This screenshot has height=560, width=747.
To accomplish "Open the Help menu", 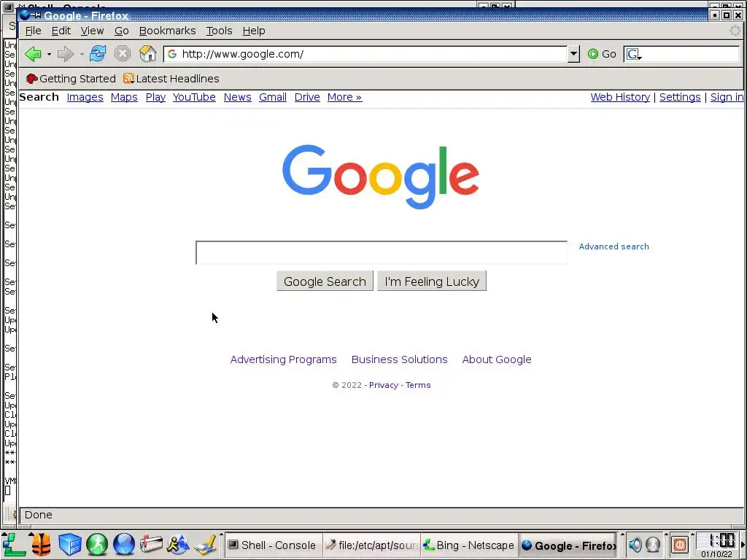I will (253, 31).
